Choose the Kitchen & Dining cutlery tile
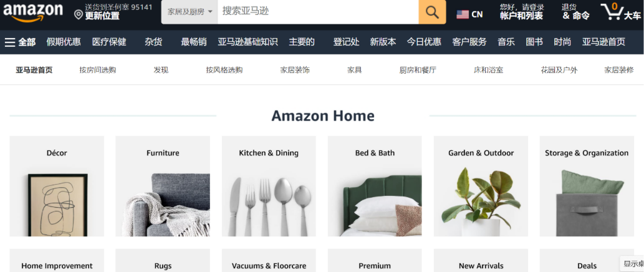The image size is (644, 272). click(x=269, y=186)
